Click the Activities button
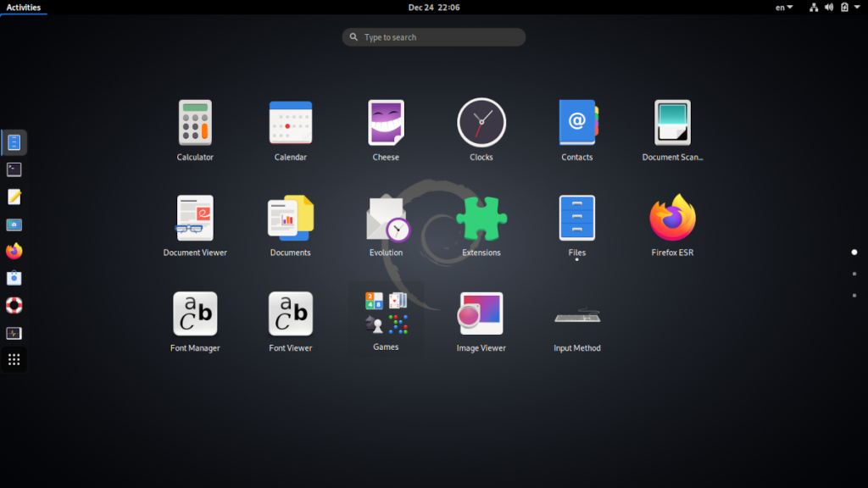 point(23,7)
